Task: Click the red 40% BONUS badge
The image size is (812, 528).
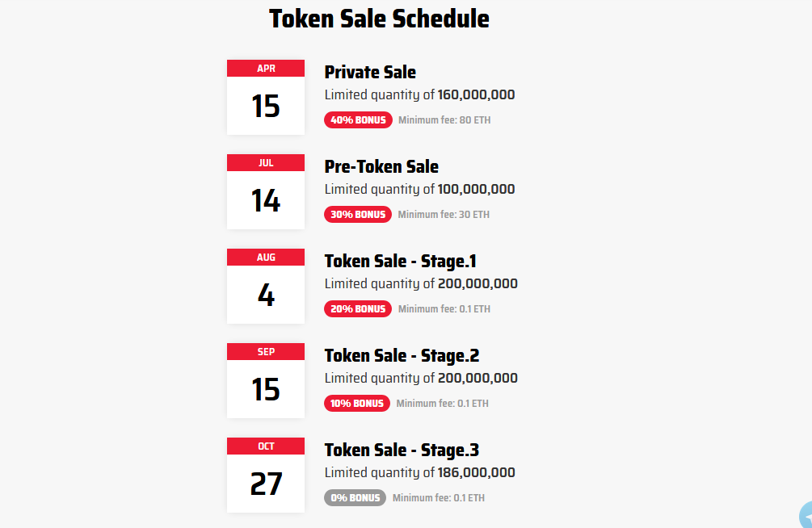Action: pyautogui.click(x=358, y=120)
